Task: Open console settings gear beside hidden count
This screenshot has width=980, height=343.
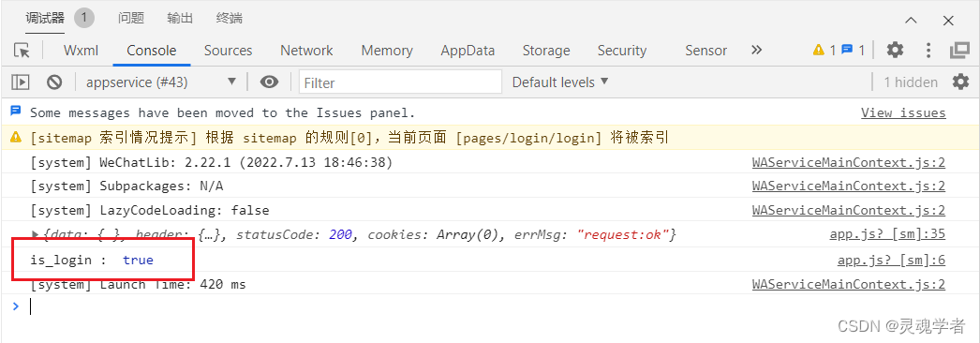Action: pos(960,82)
